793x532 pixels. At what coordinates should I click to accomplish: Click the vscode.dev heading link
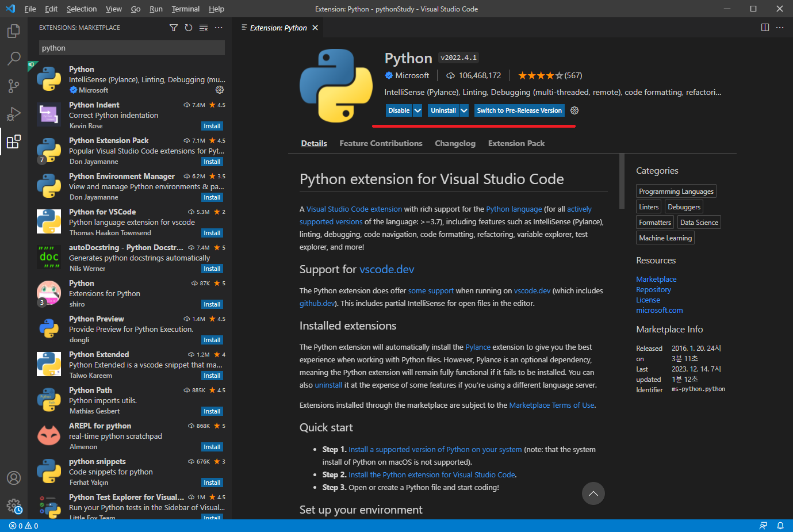(x=387, y=269)
